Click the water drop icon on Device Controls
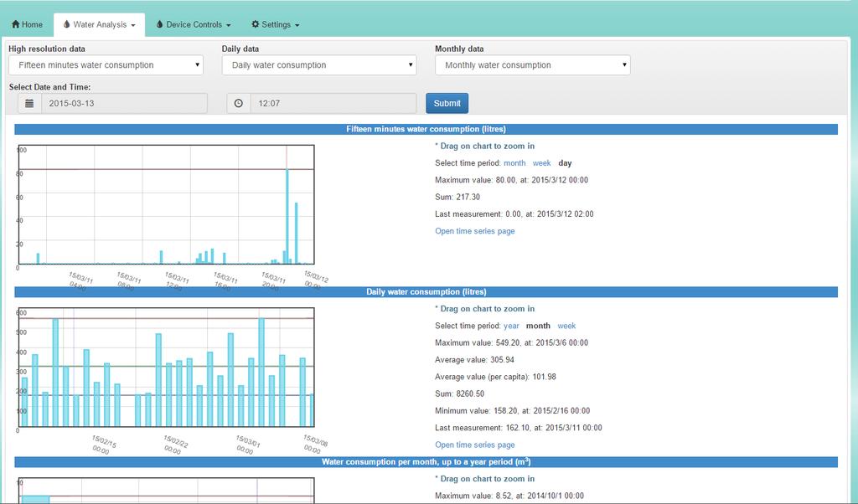This screenshot has height=504, width=858. point(160,24)
